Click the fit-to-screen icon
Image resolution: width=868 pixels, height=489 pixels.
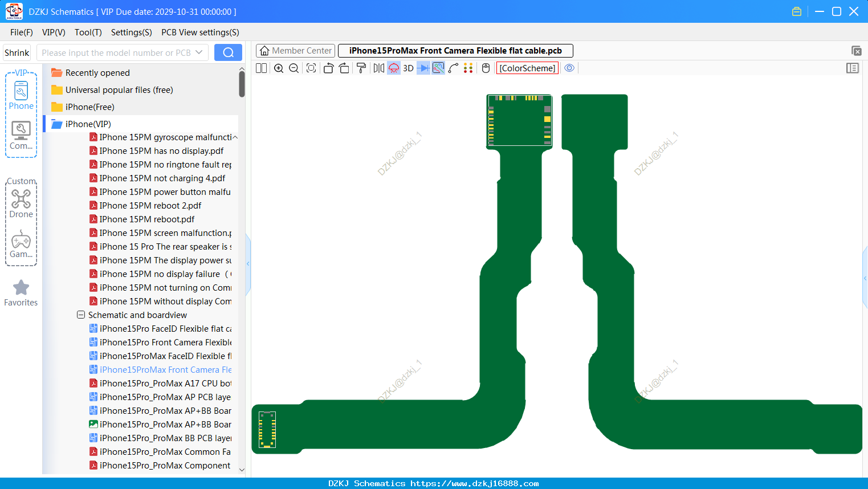click(311, 68)
